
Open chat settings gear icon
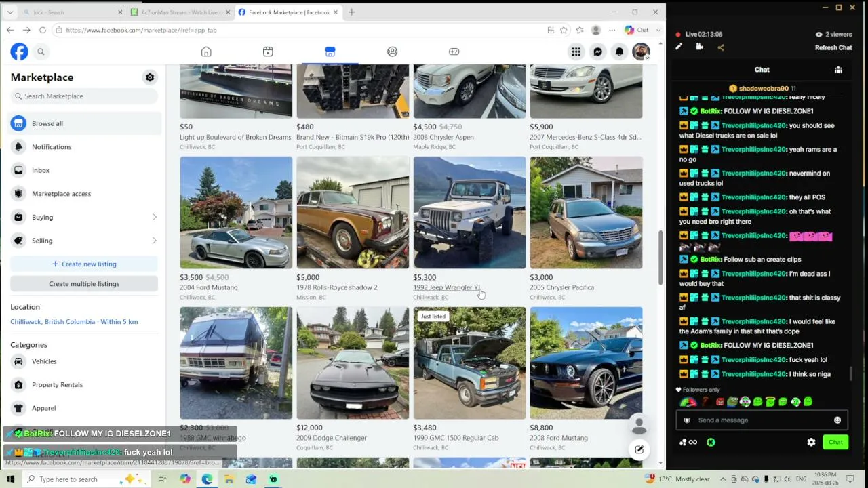click(811, 443)
